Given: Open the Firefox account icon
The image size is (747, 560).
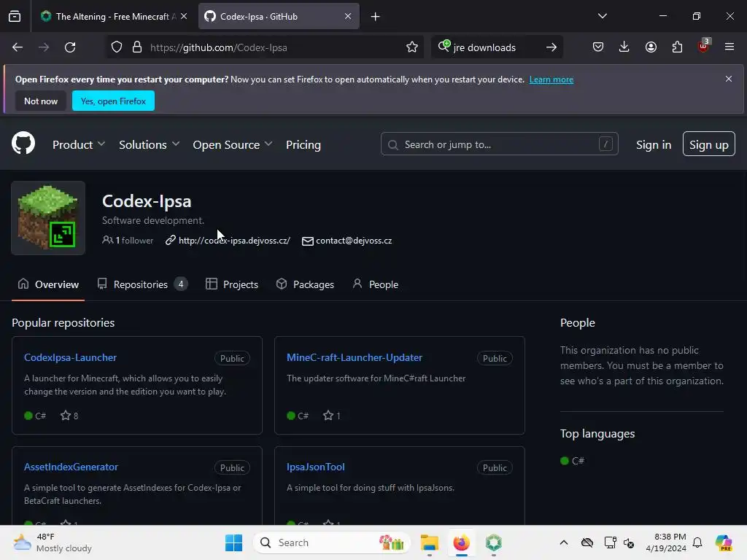Looking at the screenshot, I should 651,47.
